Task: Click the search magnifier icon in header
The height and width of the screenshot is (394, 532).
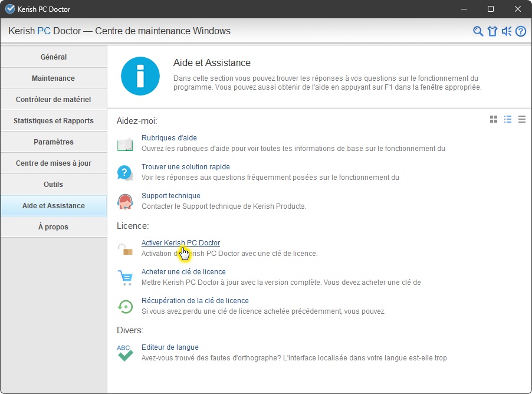Action: pos(478,31)
